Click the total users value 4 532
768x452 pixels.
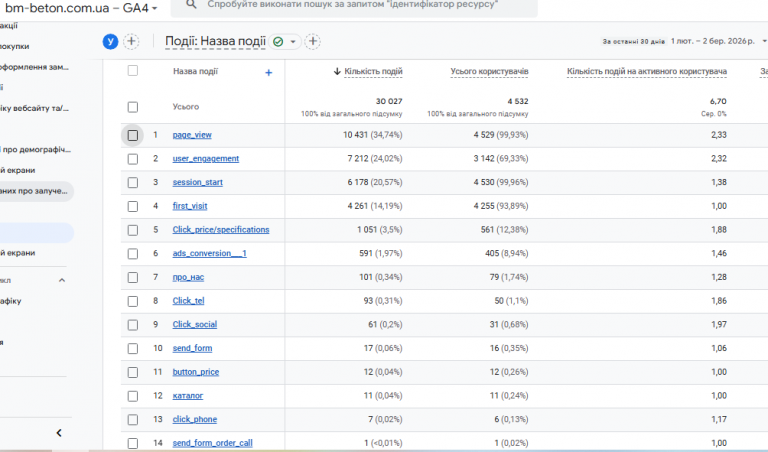click(518, 101)
